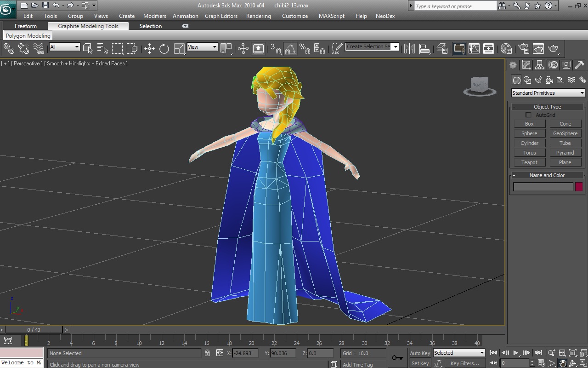Click the Play Animation button
This screenshot has height=368, width=588.
coord(516,353)
